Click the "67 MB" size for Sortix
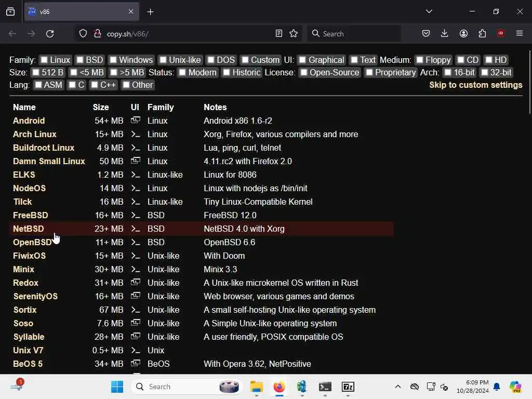The width and height of the screenshot is (532, 399). pos(111,310)
